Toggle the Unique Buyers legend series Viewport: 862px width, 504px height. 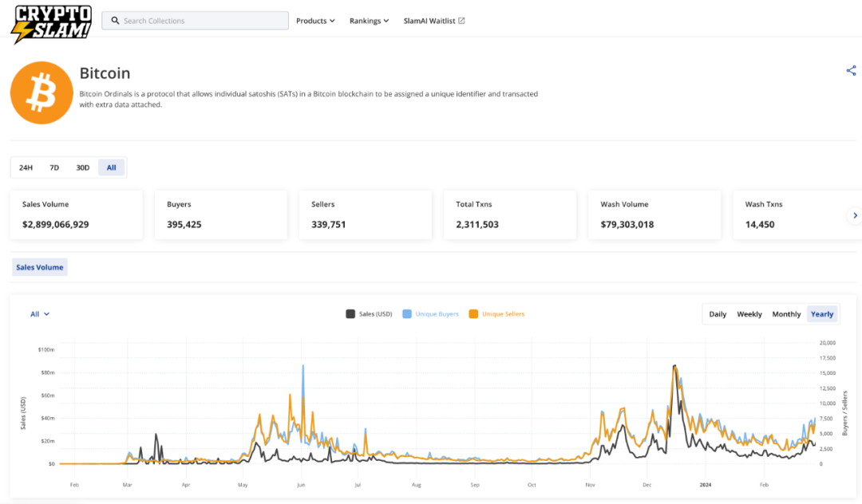point(430,314)
